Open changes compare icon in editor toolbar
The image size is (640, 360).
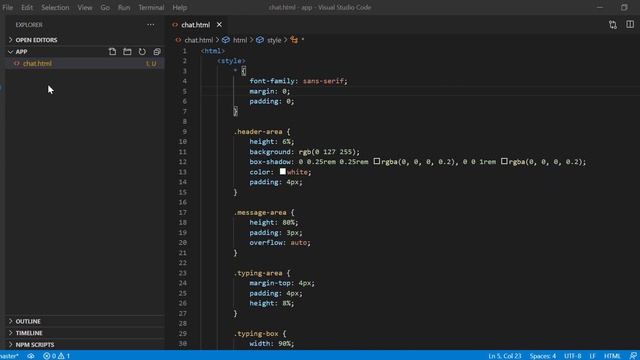[x=613, y=25]
